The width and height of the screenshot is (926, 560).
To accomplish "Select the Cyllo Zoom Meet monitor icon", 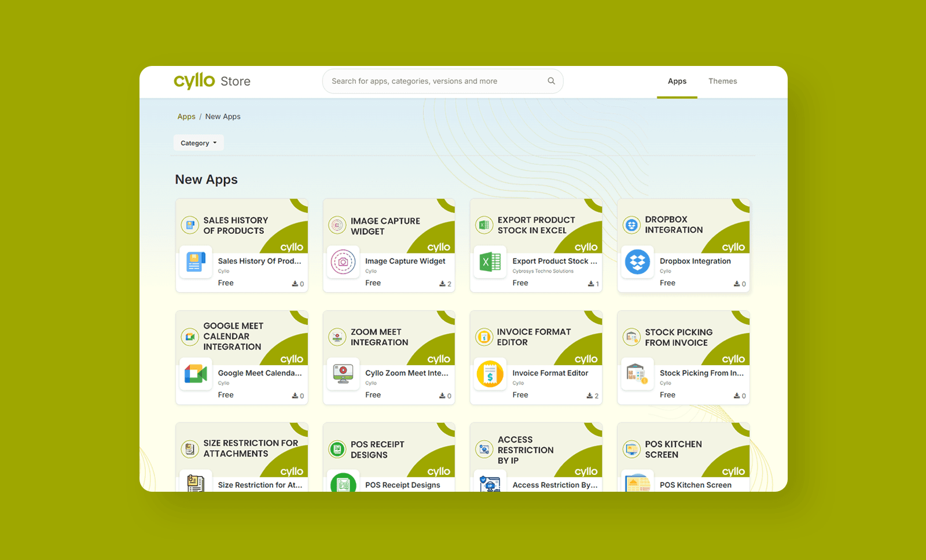I will pyautogui.click(x=343, y=374).
